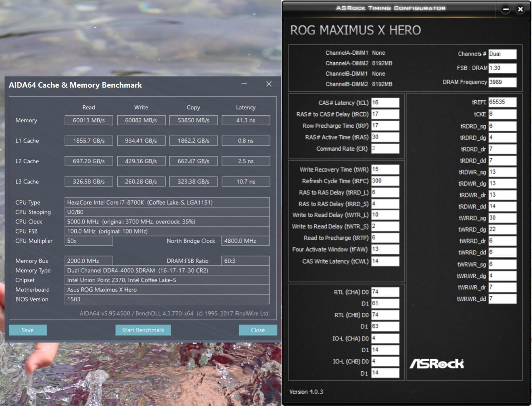Viewport: 532px width, 406px height.
Task: Select the Four Activate Window (tFAW) field
Action: 385,249
